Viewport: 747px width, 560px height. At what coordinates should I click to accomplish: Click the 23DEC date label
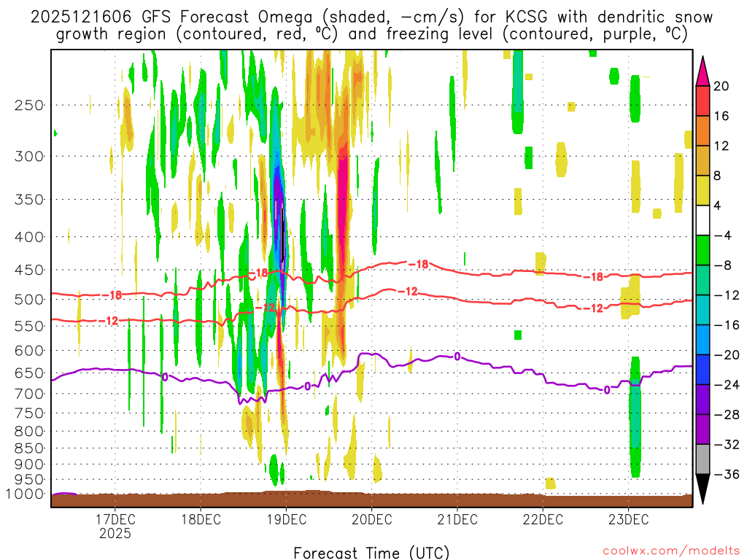tap(628, 519)
